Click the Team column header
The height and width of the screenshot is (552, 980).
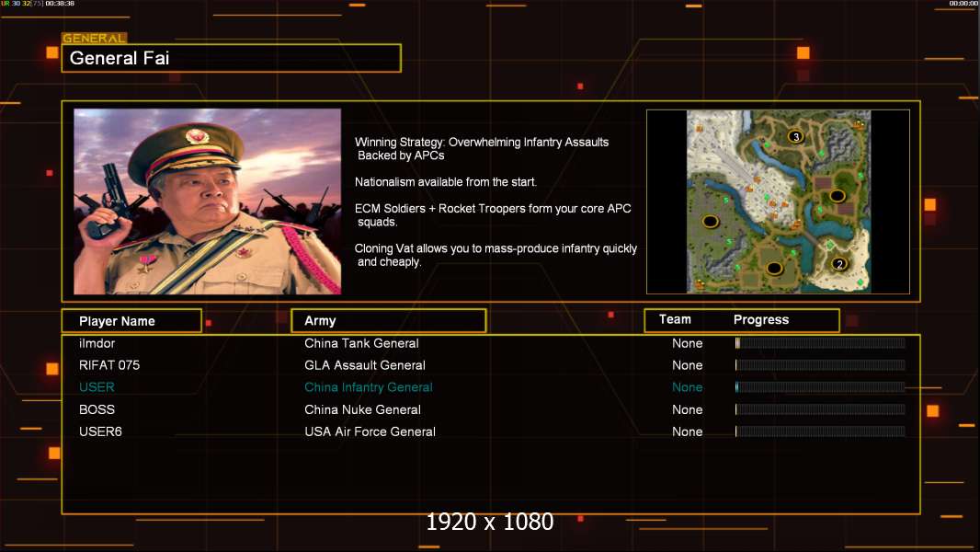click(x=675, y=319)
